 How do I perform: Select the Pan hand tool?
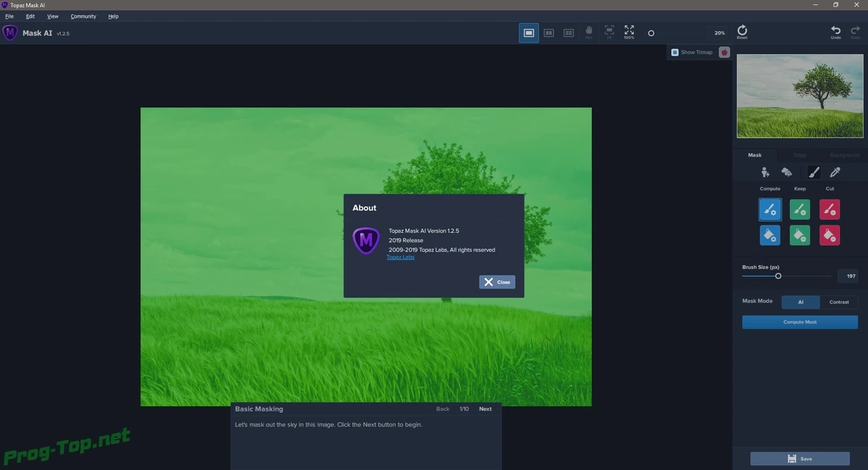click(x=589, y=32)
